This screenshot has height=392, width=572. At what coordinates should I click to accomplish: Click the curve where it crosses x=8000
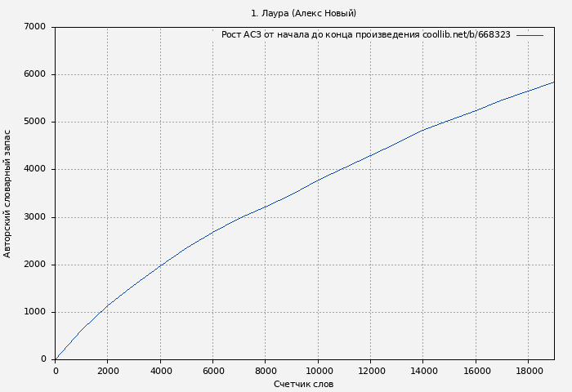266,207
